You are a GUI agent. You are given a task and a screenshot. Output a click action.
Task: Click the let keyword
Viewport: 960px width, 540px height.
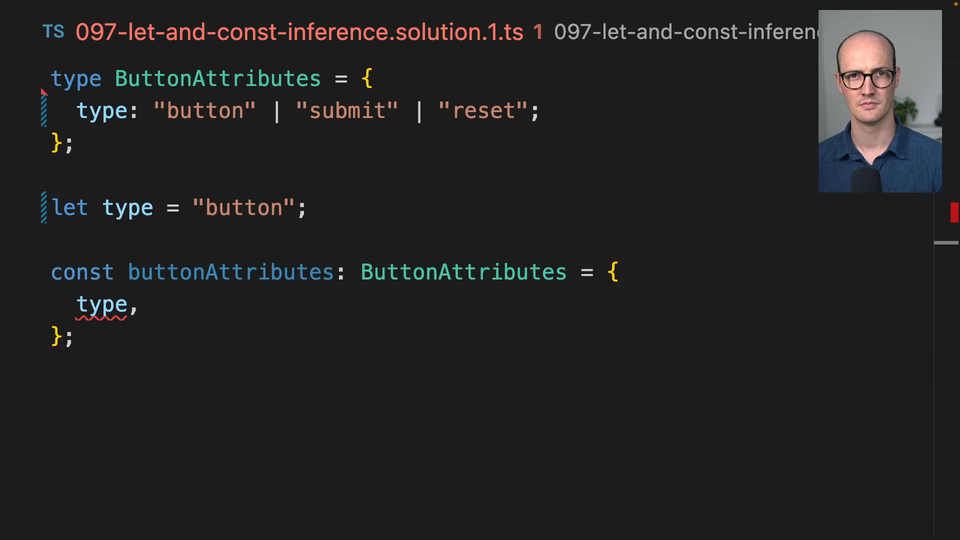(70, 208)
